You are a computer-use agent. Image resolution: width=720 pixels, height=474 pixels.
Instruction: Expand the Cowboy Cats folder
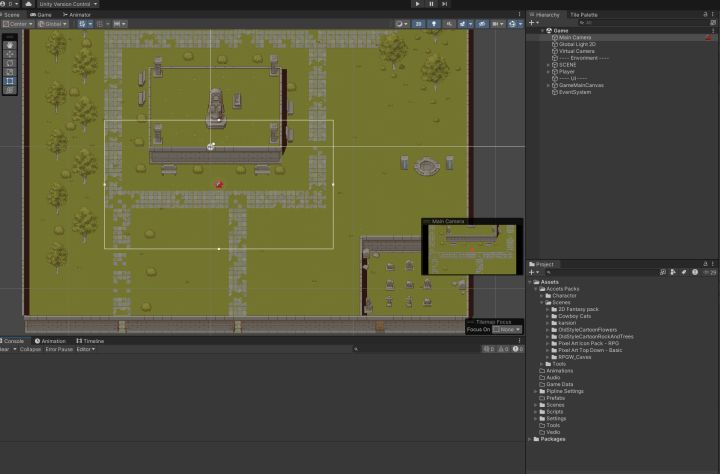coord(548,316)
